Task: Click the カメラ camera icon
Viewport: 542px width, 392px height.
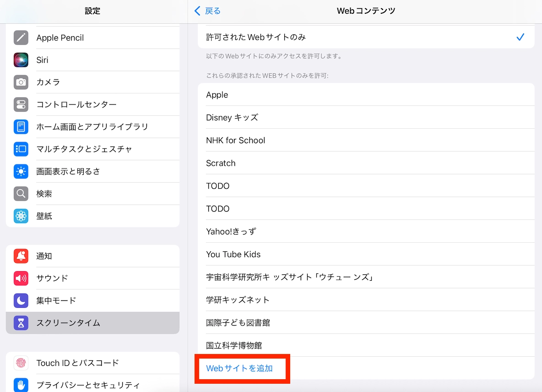Action: click(21, 82)
